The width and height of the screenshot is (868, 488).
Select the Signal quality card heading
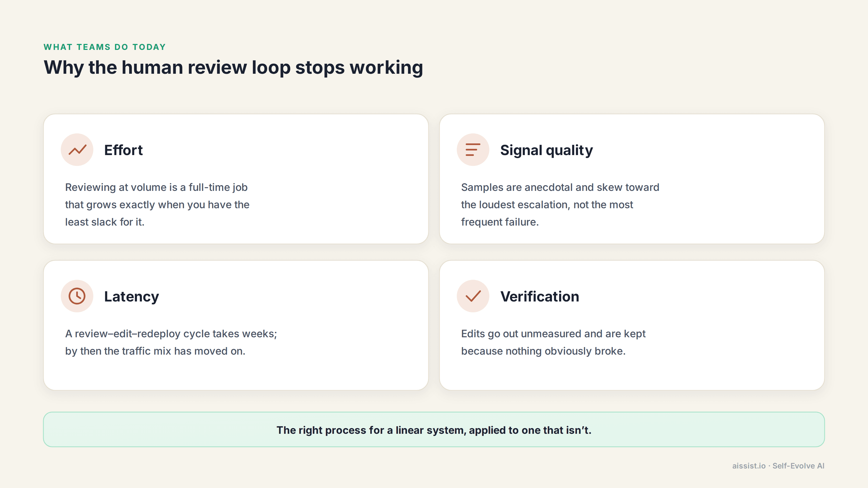(546, 150)
